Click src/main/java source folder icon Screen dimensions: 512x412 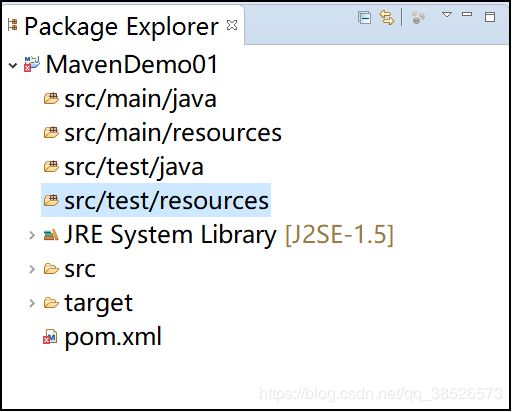coord(51,98)
